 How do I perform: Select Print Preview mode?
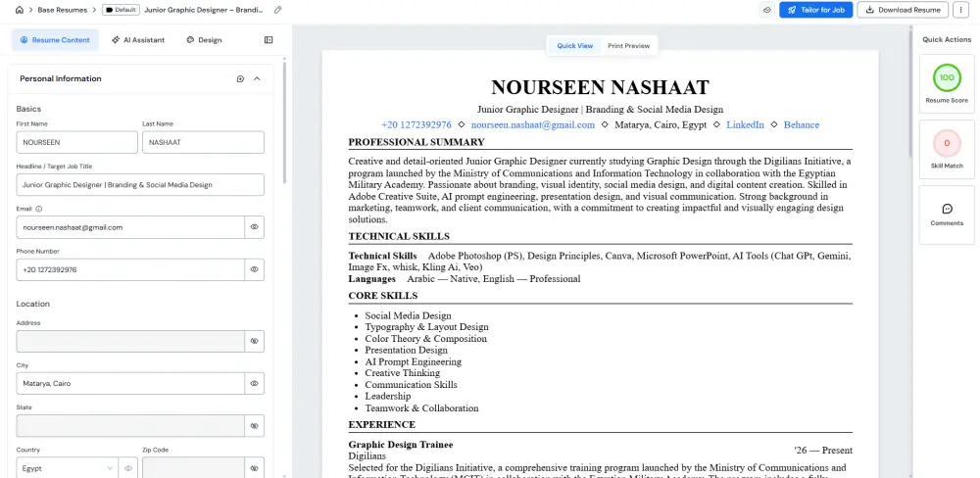[629, 46]
